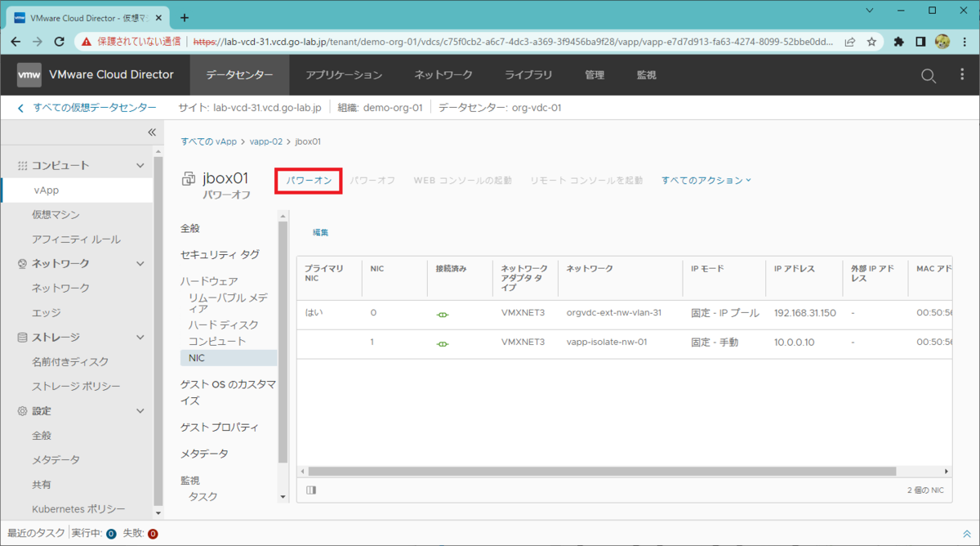Open the column picker icon below the table

(x=311, y=490)
